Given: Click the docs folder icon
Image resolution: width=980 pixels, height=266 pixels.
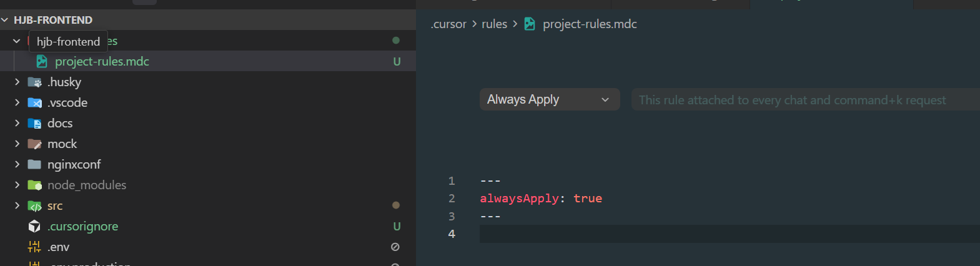Looking at the screenshot, I should pyautogui.click(x=35, y=124).
